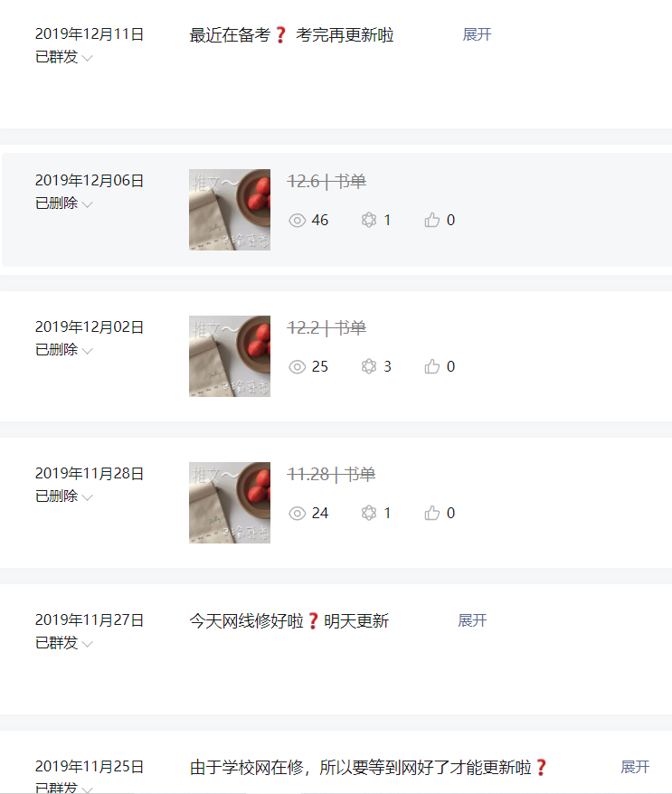Click the view count eye icon for 12.6 书单

pyautogui.click(x=298, y=221)
